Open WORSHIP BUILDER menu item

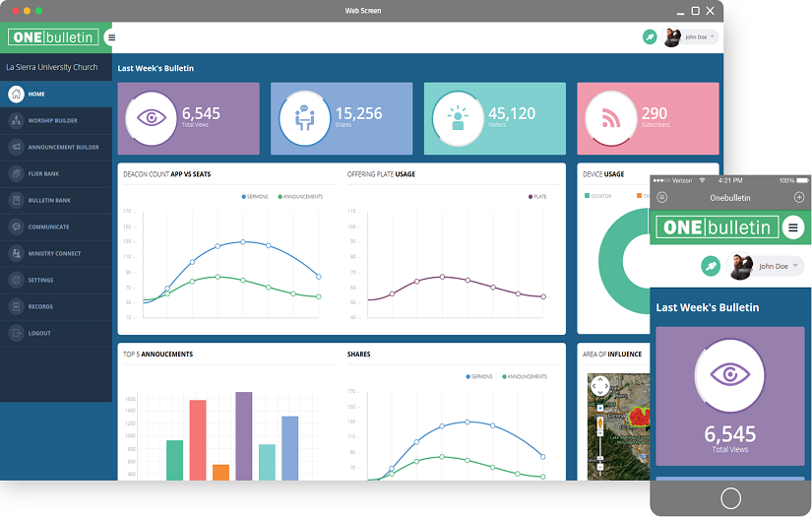pyautogui.click(x=53, y=121)
